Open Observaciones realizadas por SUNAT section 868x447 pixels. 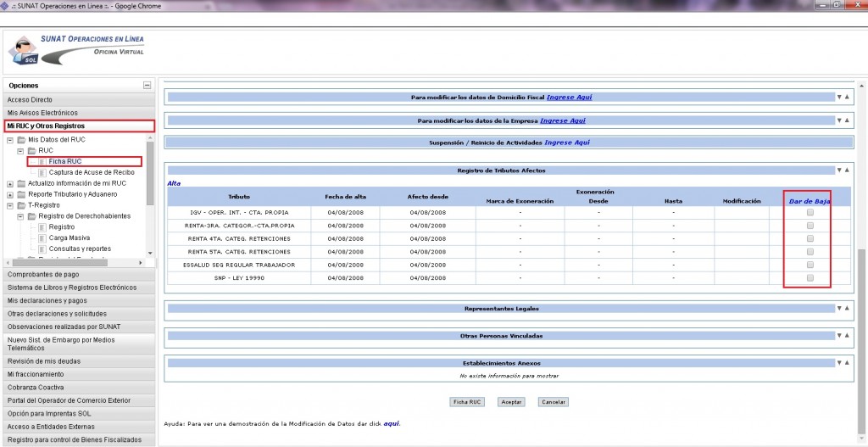tap(79, 327)
